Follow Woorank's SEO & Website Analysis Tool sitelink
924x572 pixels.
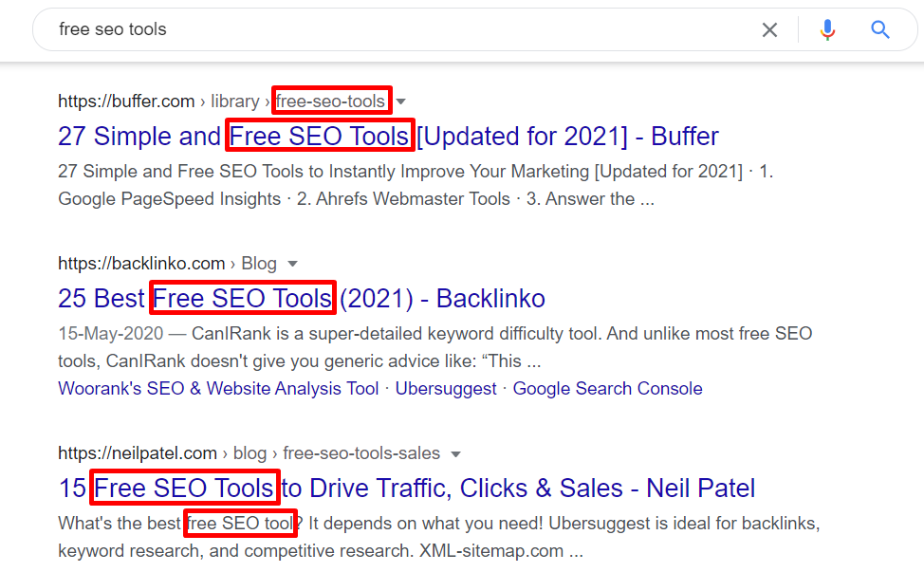point(218,389)
